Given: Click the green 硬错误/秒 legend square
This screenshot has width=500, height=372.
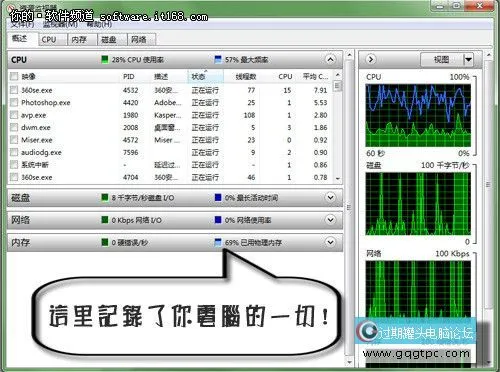Looking at the screenshot, I should pyautogui.click(x=105, y=242).
